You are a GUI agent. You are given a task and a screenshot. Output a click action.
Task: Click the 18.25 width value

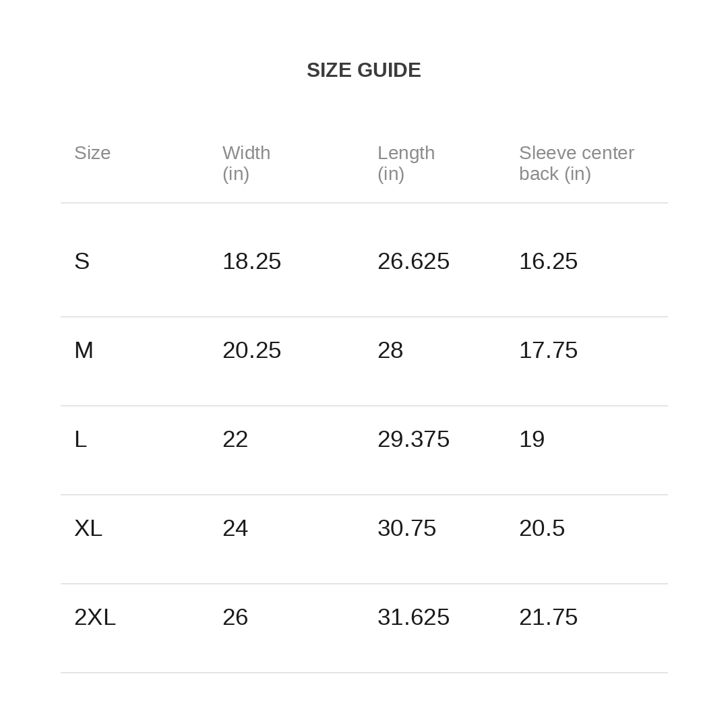tap(251, 261)
